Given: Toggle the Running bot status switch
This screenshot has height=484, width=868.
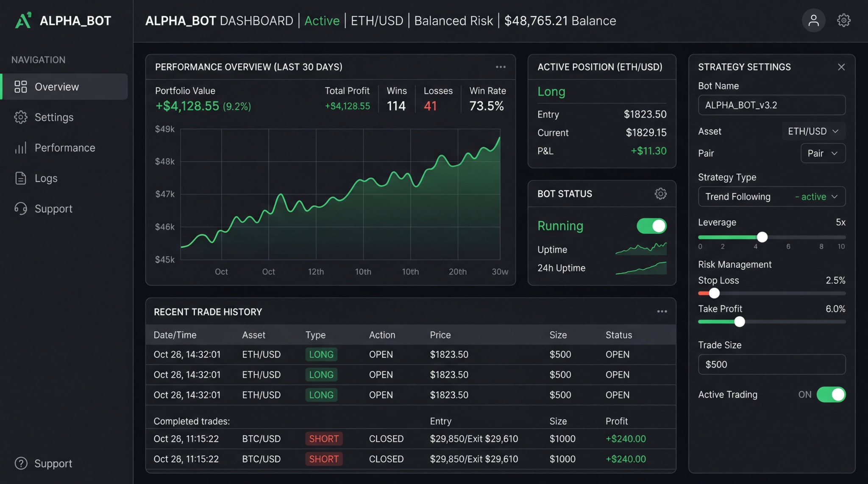Looking at the screenshot, I should click(651, 226).
